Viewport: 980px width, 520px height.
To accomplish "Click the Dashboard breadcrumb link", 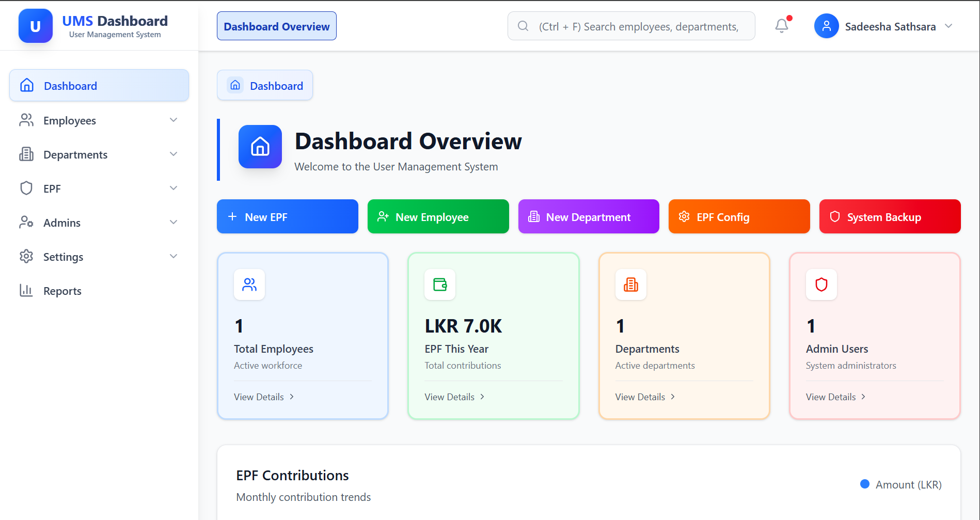I will 265,85.
